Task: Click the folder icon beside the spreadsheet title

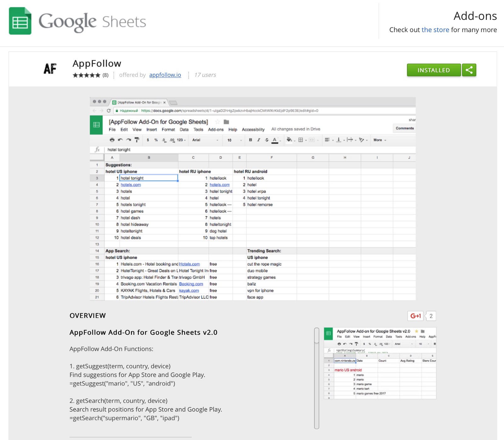Action: [x=226, y=122]
